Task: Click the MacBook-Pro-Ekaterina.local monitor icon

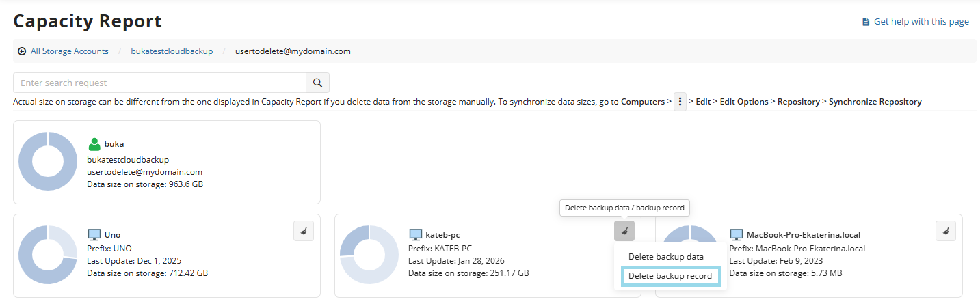Action: tap(737, 234)
